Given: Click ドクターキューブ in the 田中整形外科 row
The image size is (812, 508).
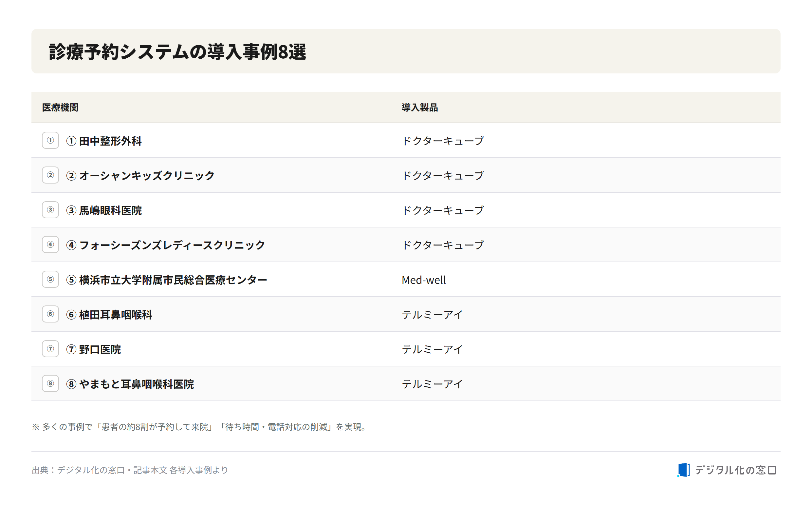Looking at the screenshot, I should click(x=443, y=141).
